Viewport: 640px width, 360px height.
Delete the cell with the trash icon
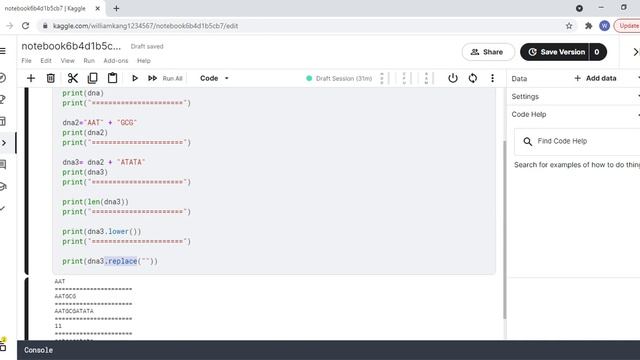tap(51, 78)
